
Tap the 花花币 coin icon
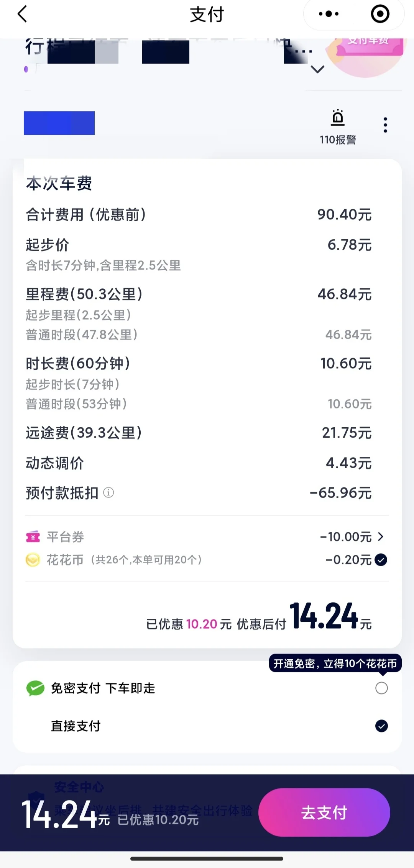[33, 560]
